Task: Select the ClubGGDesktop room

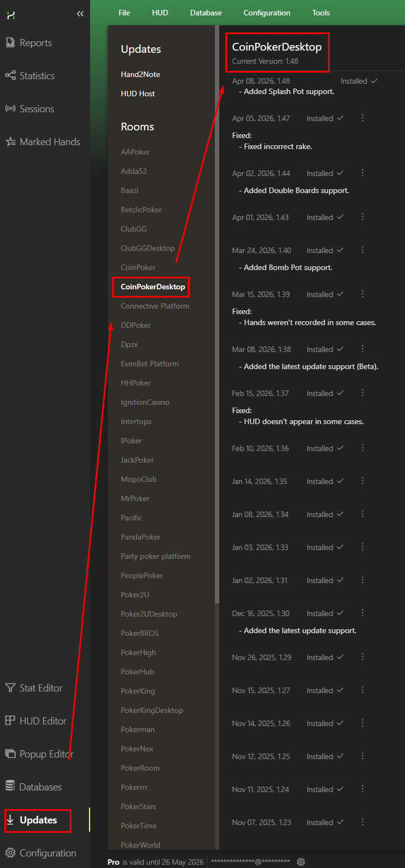Action: [x=148, y=248]
